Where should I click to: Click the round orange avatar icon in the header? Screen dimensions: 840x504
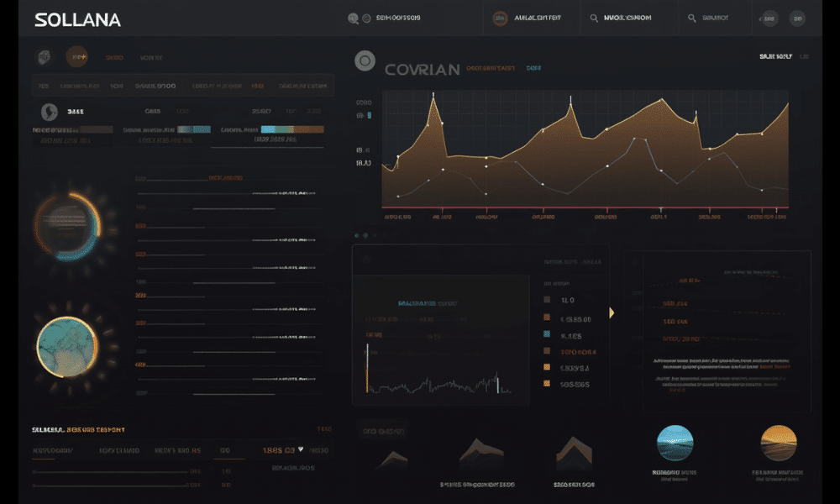[500, 18]
